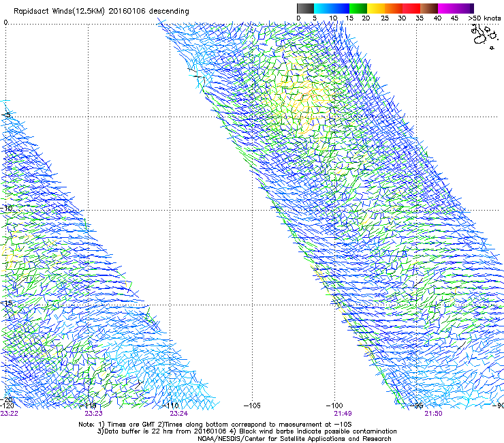Click the '23:22' time label
This screenshot has width=504, height=443.
(x=10, y=414)
